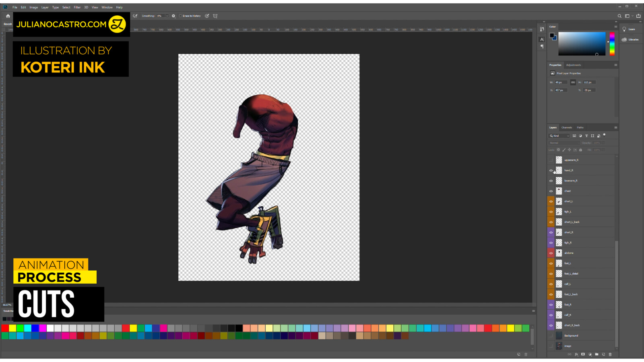Open smoothing options gear icon
Viewport: 644px width, 362px height.
(173, 16)
